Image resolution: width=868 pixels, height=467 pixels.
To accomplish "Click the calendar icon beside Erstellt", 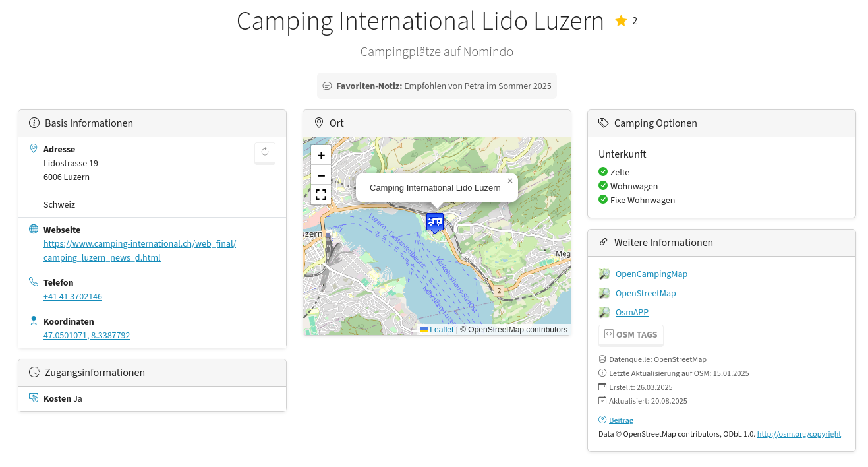I will point(602,387).
